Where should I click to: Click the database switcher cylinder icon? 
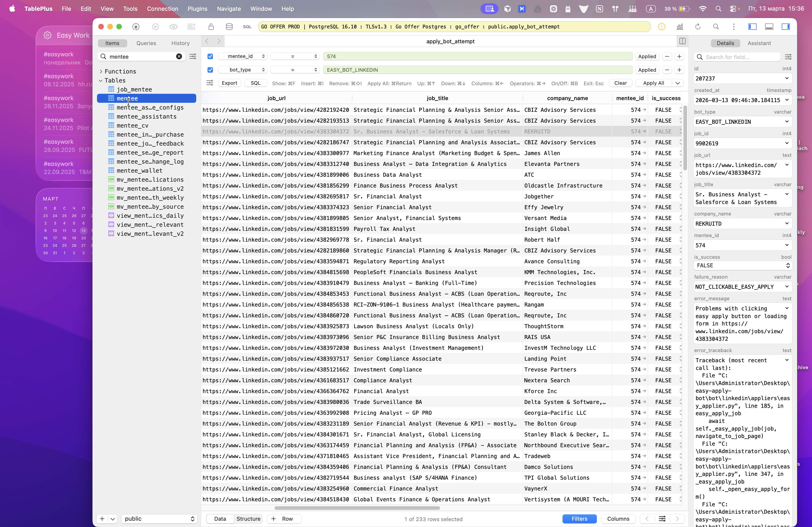tap(229, 27)
